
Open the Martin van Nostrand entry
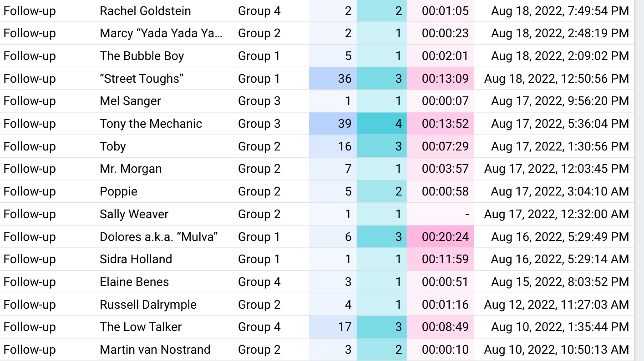pos(155,350)
